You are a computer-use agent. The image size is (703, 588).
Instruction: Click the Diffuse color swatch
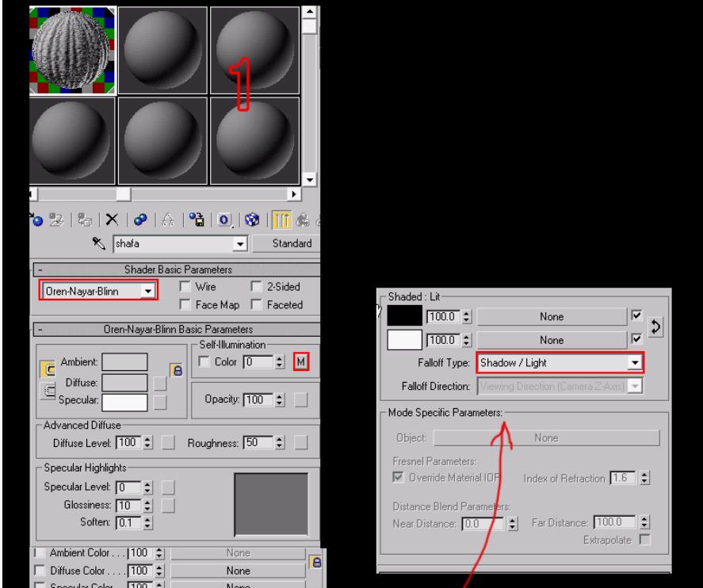pos(124,384)
